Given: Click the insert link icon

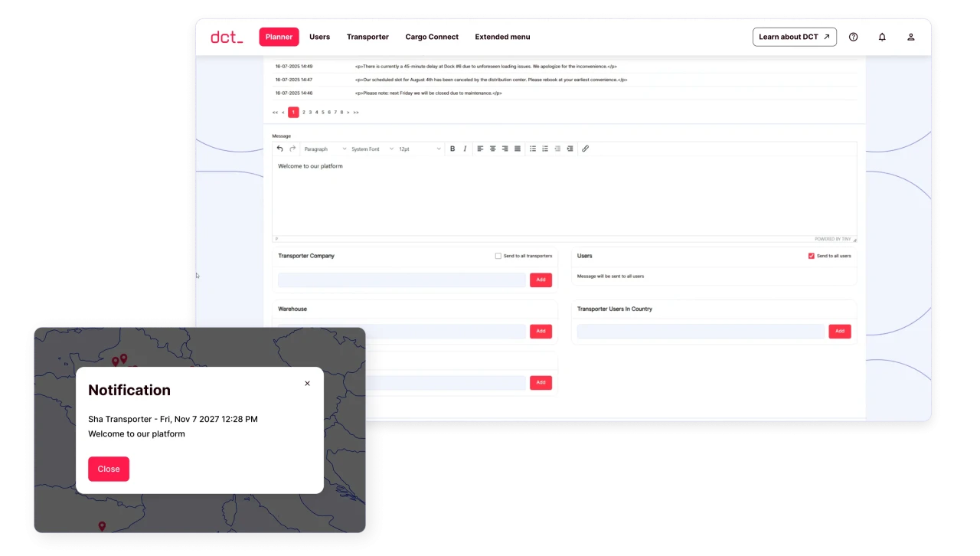Looking at the screenshot, I should click(x=585, y=149).
